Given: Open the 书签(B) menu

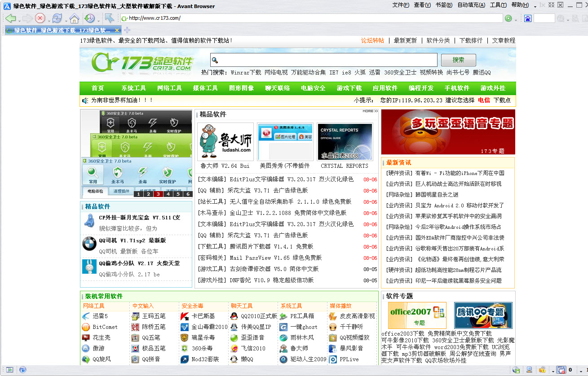Looking at the screenshot, I should 444,5.
